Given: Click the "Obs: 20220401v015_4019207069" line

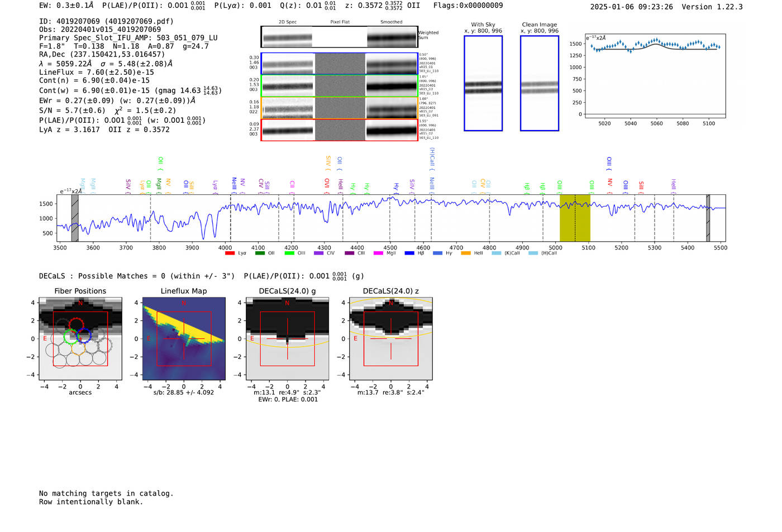Looking at the screenshot, I should 100,30.
